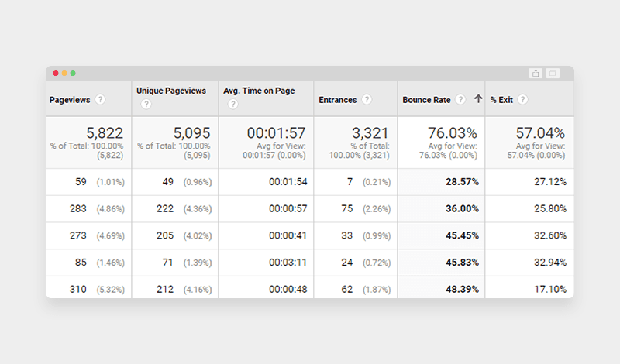The image size is (620, 364).
Task: Select the Unique Pageviews column header
Action: tap(171, 91)
